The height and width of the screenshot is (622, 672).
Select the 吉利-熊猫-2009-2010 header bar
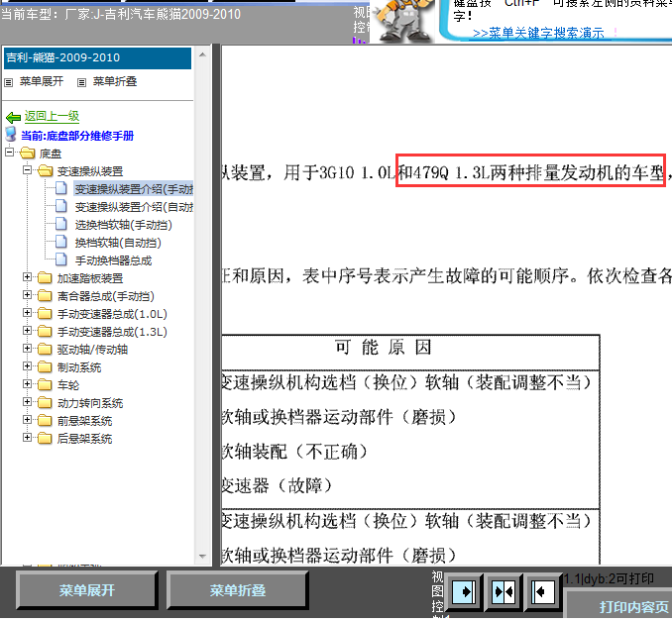(x=98, y=57)
